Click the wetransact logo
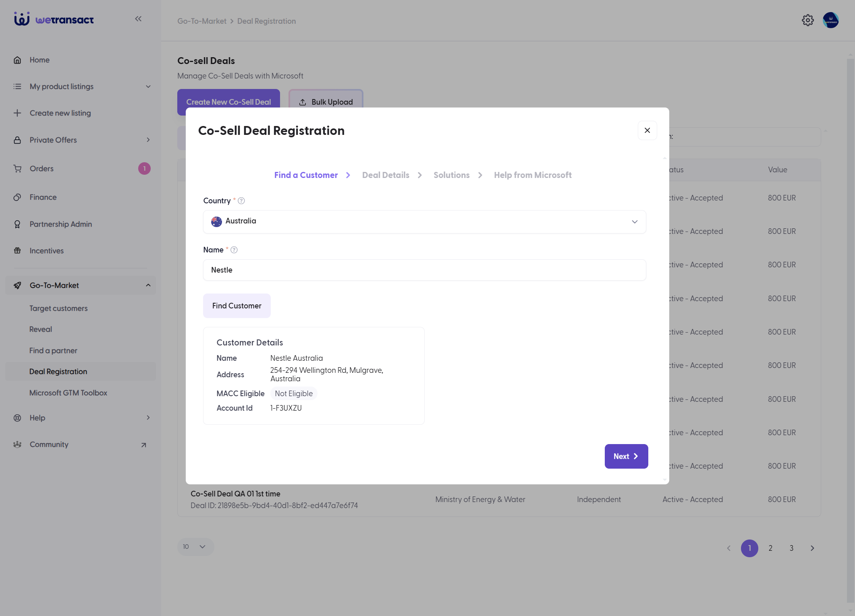Screen dimensions: 855x616 [x=54, y=19]
